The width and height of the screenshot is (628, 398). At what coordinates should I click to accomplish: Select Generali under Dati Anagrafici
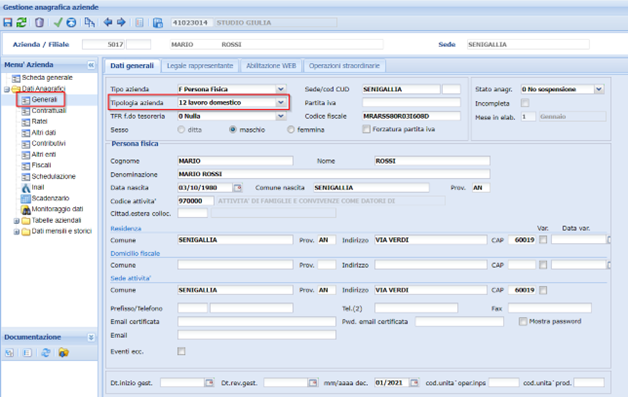(44, 99)
